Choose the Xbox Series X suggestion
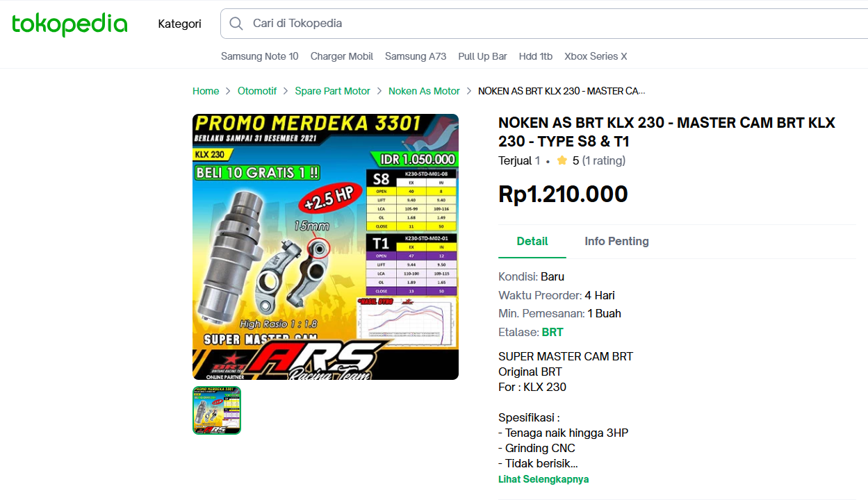868x500 pixels. (x=596, y=56)
